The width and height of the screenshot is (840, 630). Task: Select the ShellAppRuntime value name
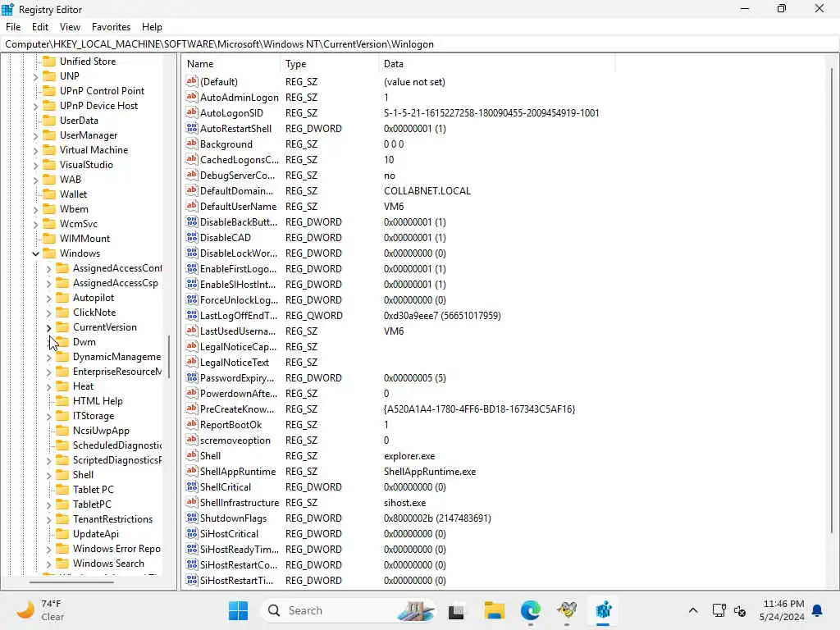(x=238, y=472)
